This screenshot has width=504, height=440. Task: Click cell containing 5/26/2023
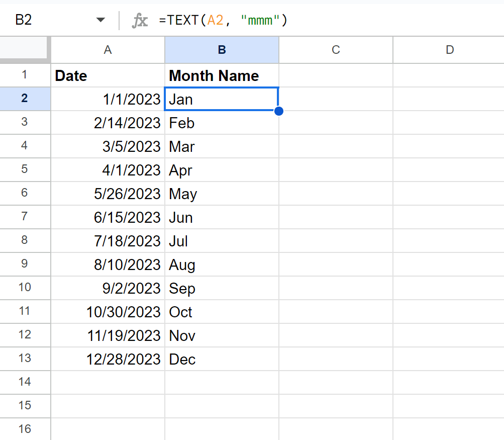coord(108,193)
